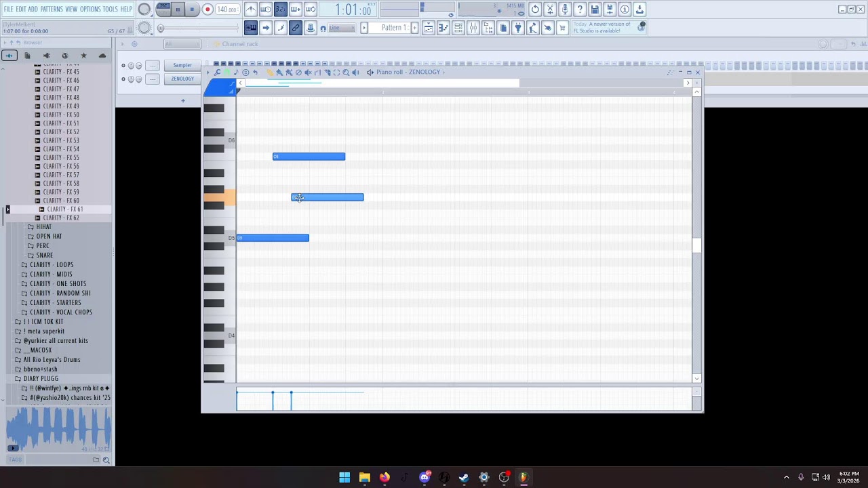Select browser starred favorites tab icon
The width and height of the screenshot is (868, 488).
[x=83, y=56]
